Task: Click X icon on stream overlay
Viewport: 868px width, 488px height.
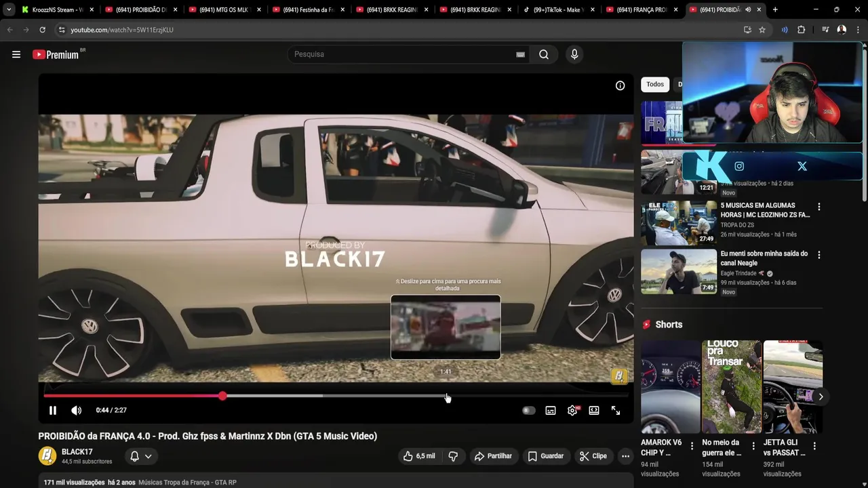Action: pos(802,166)
